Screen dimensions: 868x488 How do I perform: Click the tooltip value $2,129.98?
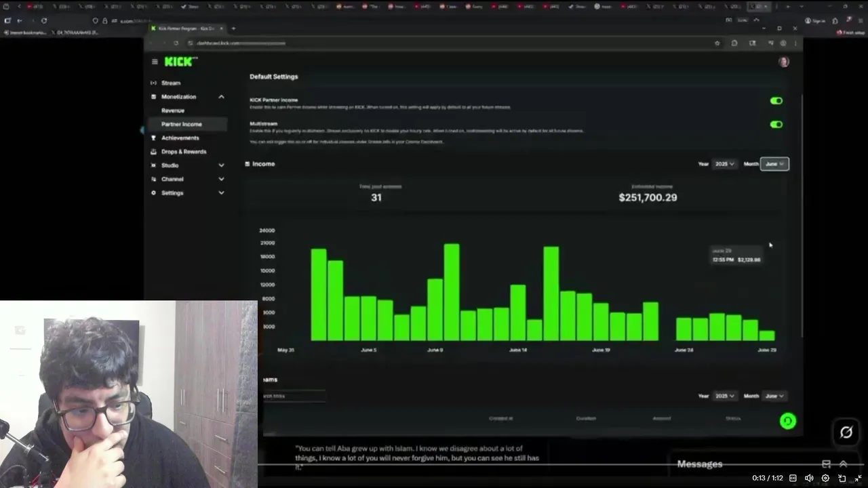[749, 260]
